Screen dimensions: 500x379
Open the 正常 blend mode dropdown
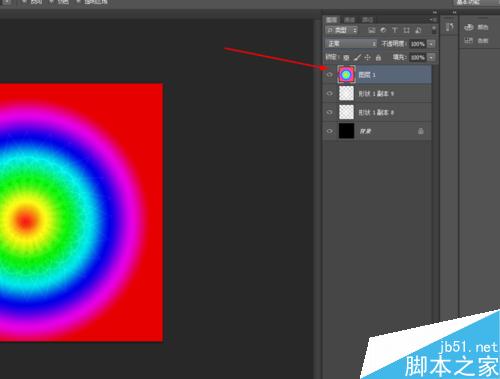(351, 44)
